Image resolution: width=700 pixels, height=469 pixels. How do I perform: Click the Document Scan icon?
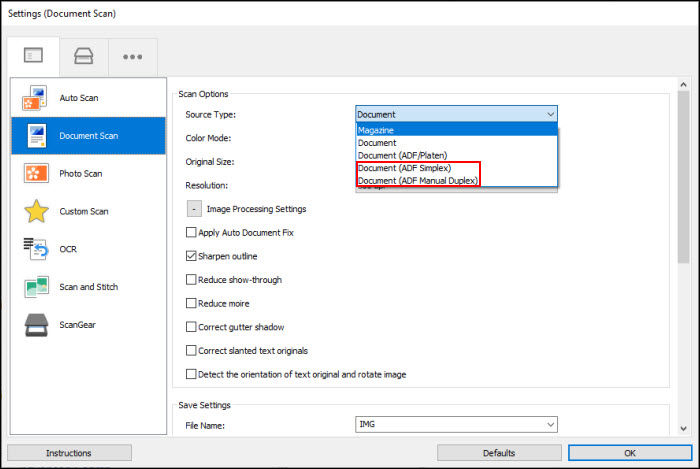(x=35, y=136)
